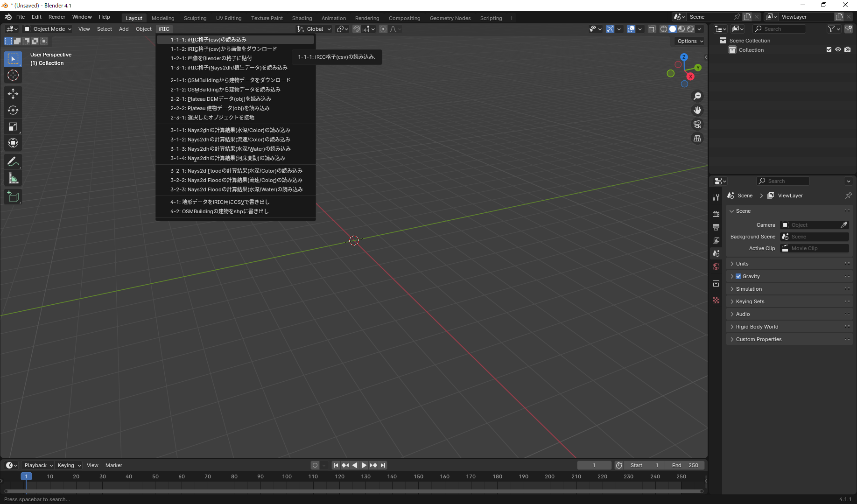Open the File menu
857x504 pixels.
tap(21, 17)
